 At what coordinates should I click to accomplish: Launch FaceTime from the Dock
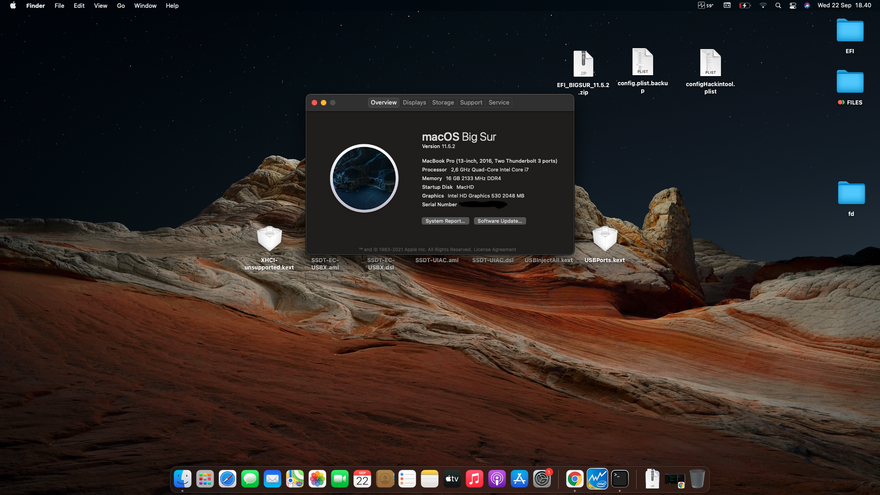coord(340,479)
